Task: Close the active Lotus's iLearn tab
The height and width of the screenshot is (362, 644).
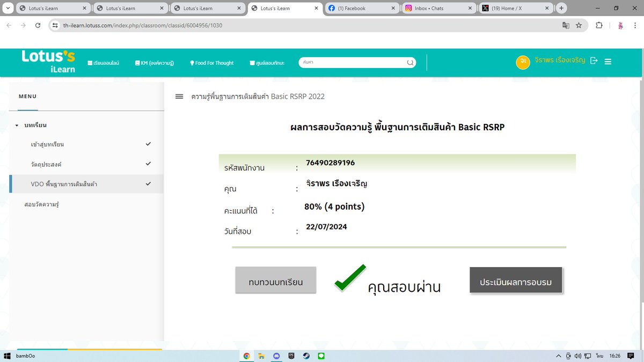Action: pos(316,9)
